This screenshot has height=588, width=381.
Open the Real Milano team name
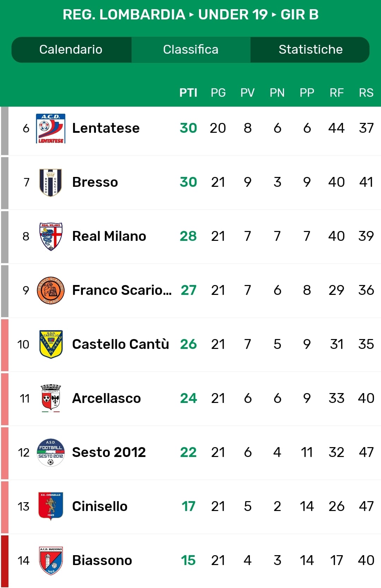click(109, 236)
